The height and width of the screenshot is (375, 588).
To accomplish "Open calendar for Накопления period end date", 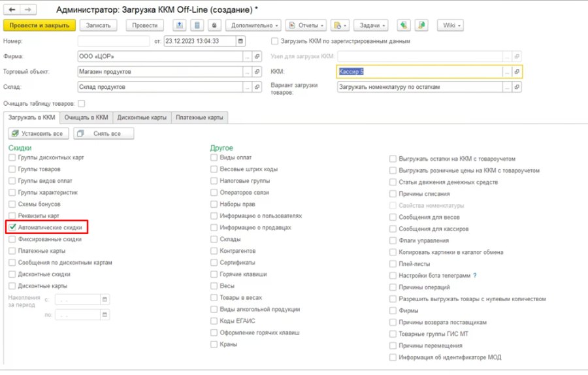I will tap(105, 315).
